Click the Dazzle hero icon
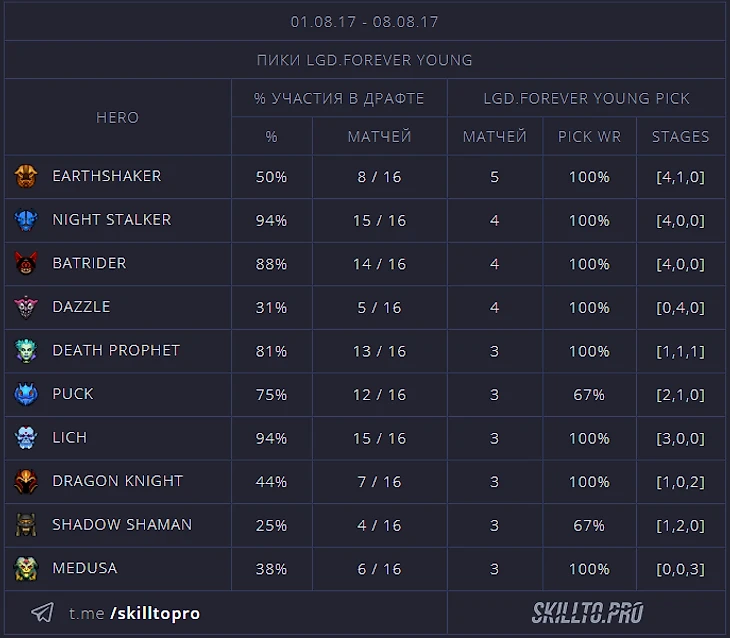Image resolution: width=730 pixels, height=638 pixels. pyautogui.click(x=26, y=307)
